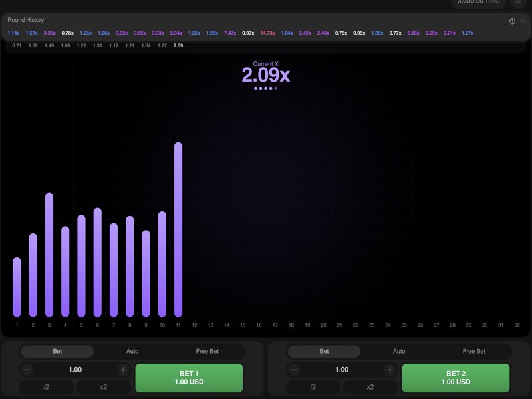Increase bet 1 amount with plus icon

(123, 370)
